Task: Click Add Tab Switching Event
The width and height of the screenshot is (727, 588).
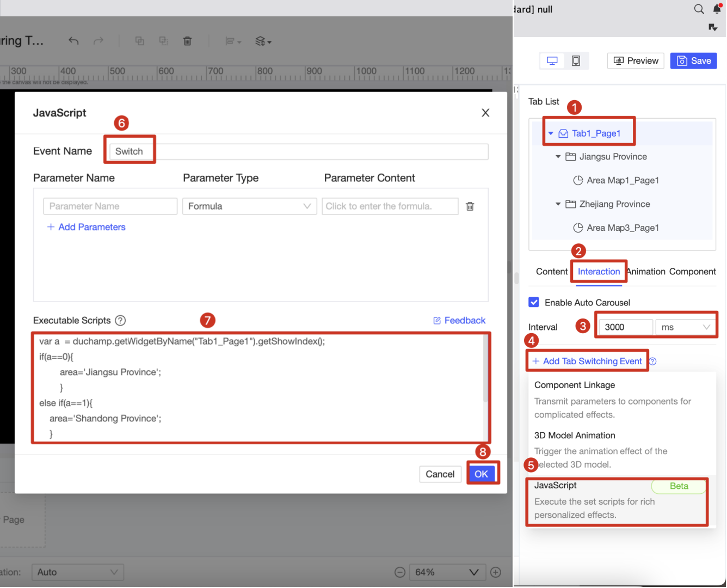Action: click(x=587, y=362)
